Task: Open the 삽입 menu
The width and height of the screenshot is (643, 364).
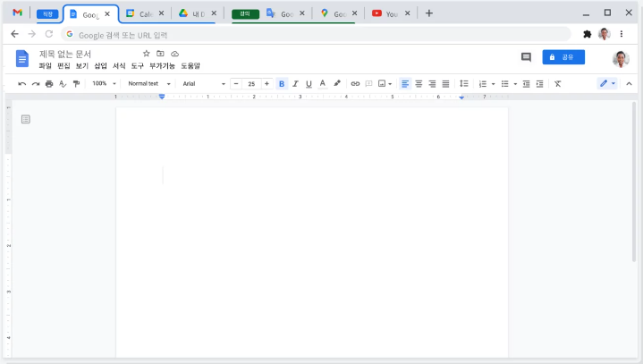Action: tap(100, 65)
